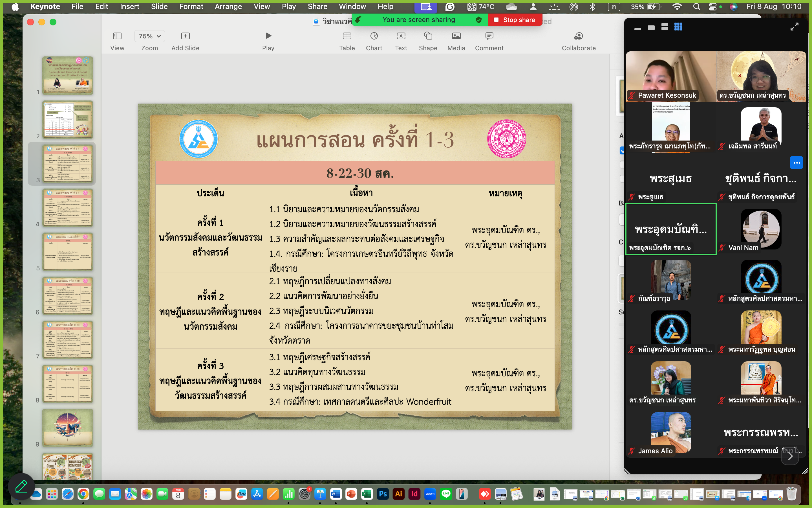812x508 pixels.
Task: Click the Add Slide toolbar icon
Action: (x=185, y=36)
